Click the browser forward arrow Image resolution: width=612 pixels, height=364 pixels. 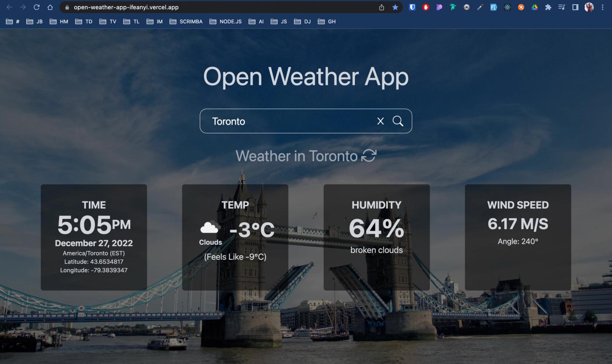click(23, 7)
